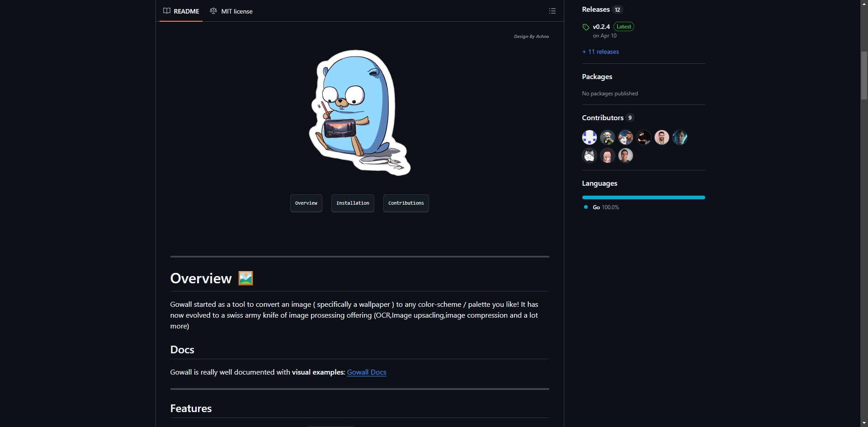This screenshot has height=427, width=868.
Task: Click the release tag icon beside v0.2.4
Action: (x=586, y=27)
